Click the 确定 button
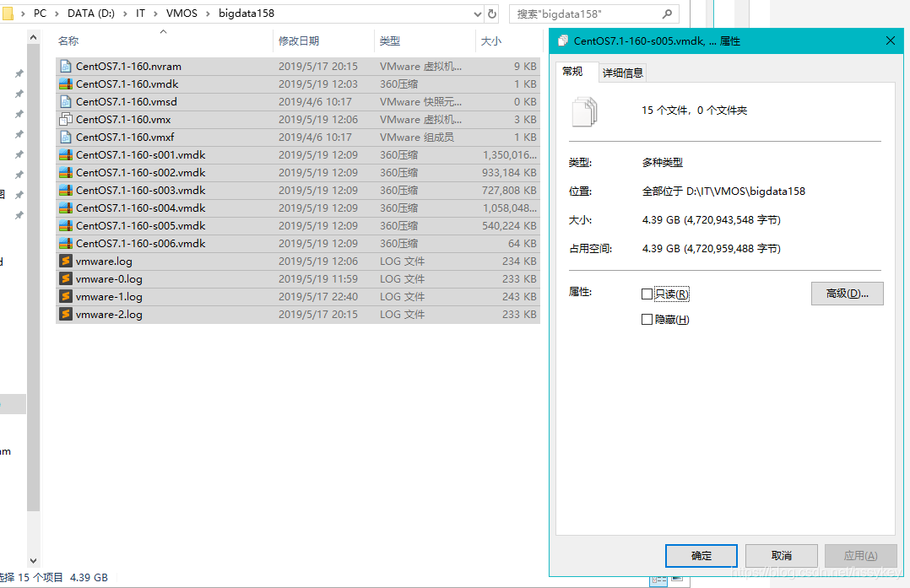910x588 pixels. pos(701,556)
